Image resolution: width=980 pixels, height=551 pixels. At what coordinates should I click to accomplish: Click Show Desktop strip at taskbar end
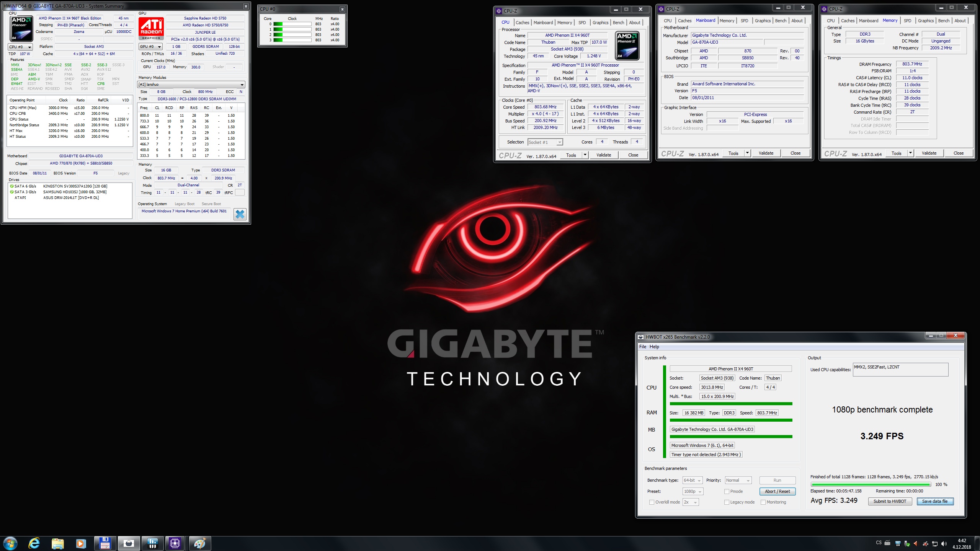[x=977, y=543]
